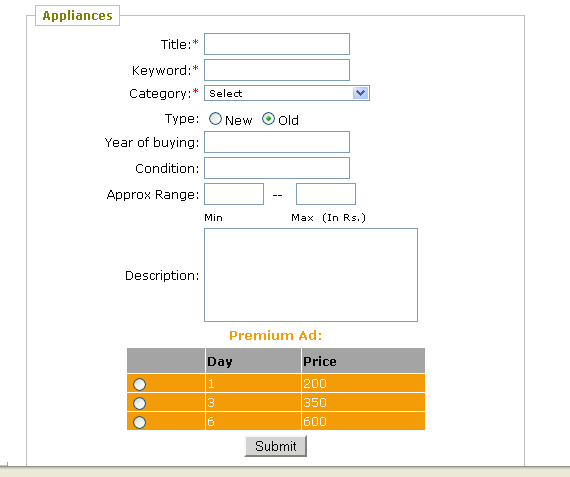
Task: Select the New type radio button
Action: (215, 119)
